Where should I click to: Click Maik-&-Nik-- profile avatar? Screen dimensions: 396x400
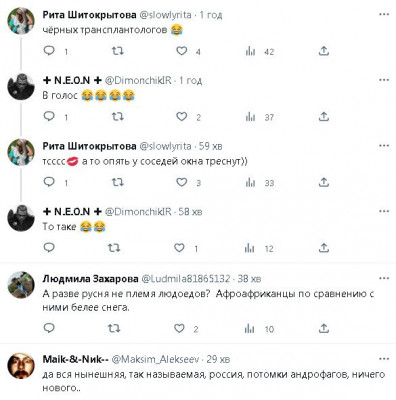21,366
